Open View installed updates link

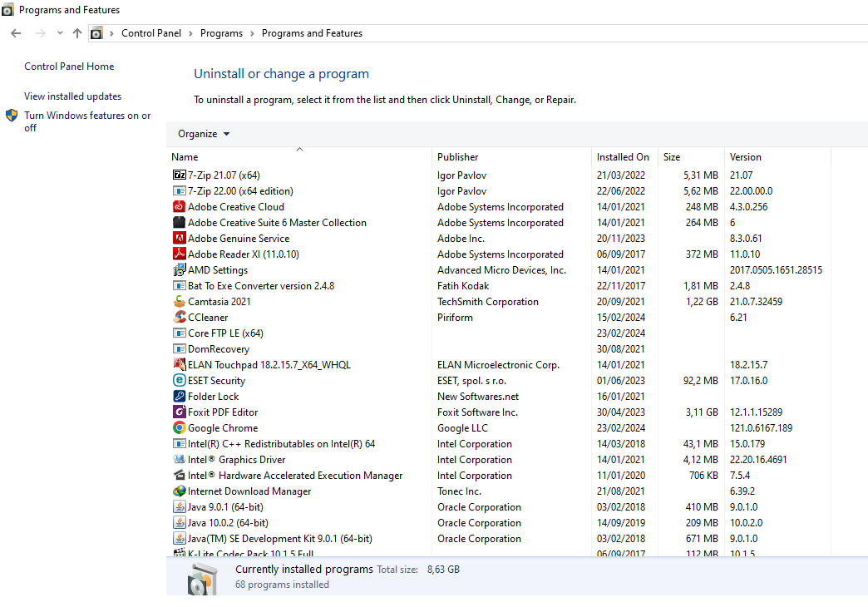click(x=72, y=96)
